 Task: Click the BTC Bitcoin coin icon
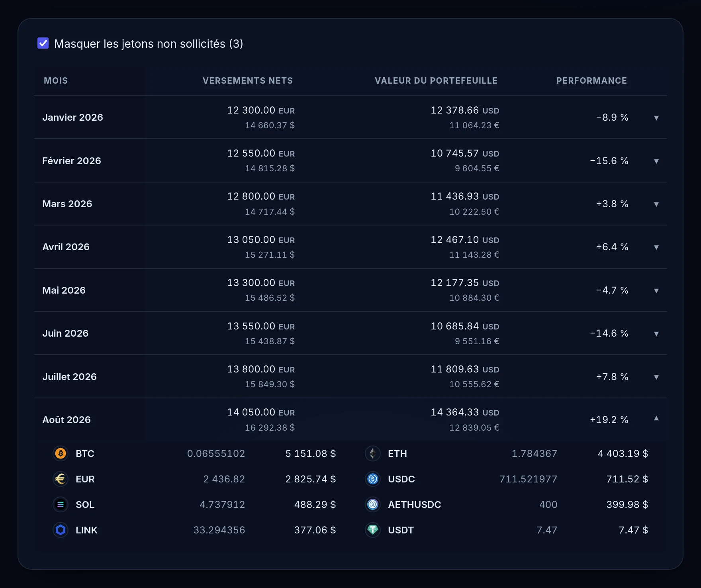pos(61,453)
